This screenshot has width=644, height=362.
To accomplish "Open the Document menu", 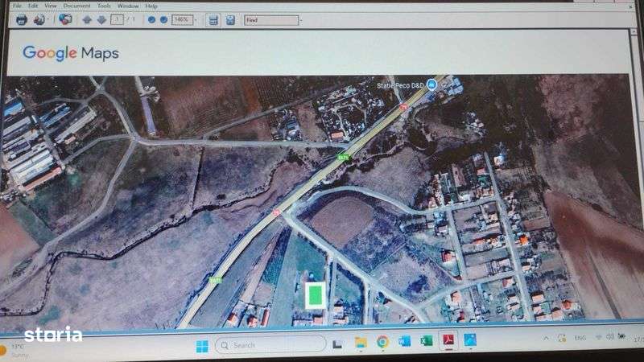I will (x=76, y=6).
